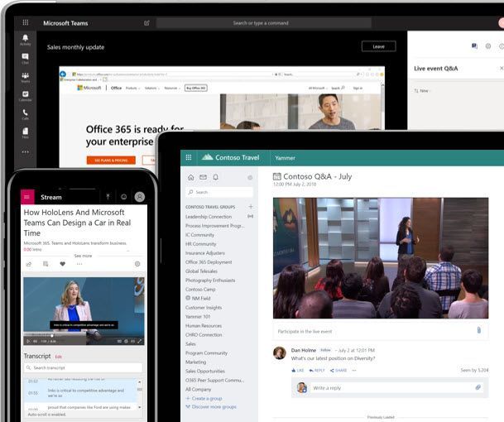Open the more actions ellipsis under Stream title
Viewport: 504px width, 422px height.
point(79,264)
